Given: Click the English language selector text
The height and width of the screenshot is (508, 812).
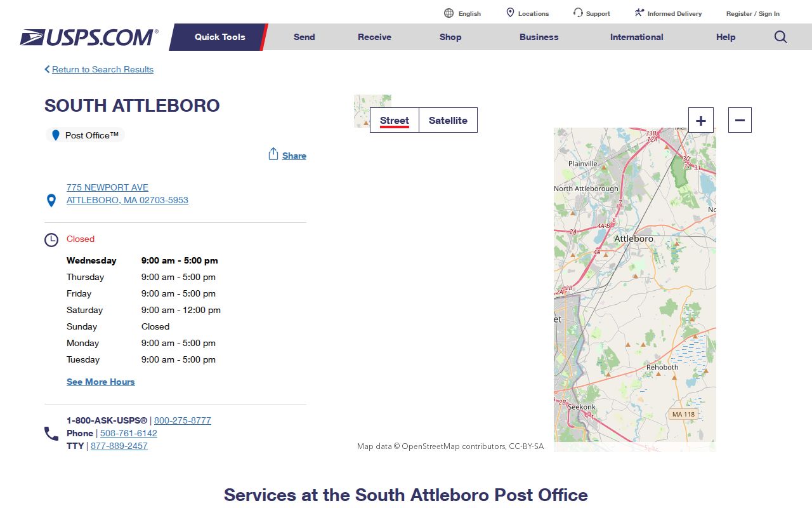Looking at the screenshot, I should pos(469,13).
